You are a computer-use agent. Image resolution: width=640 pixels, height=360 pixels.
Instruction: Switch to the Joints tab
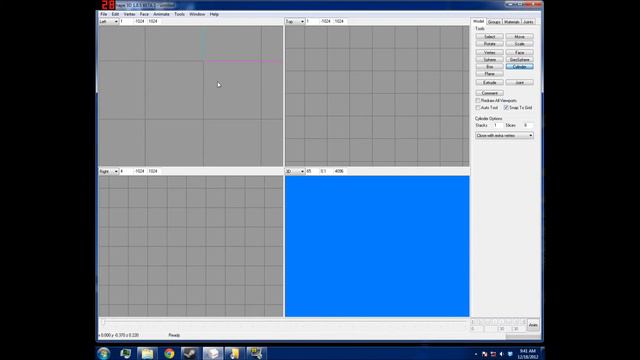coord(528,22)
